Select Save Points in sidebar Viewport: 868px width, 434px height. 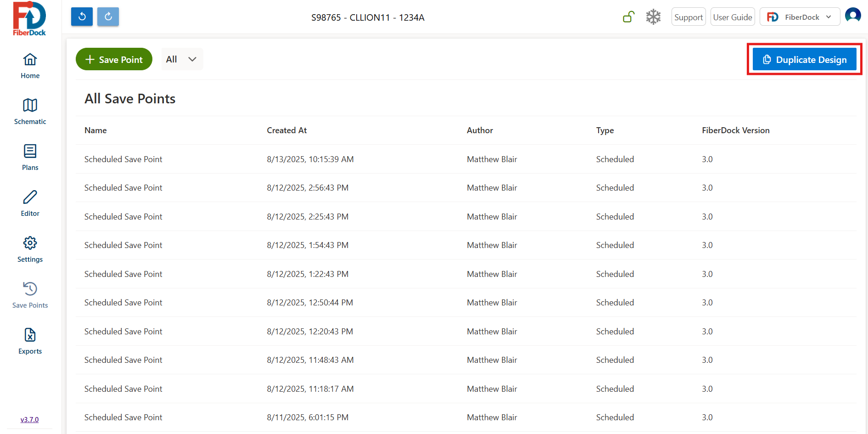click(x=30, y=295)
